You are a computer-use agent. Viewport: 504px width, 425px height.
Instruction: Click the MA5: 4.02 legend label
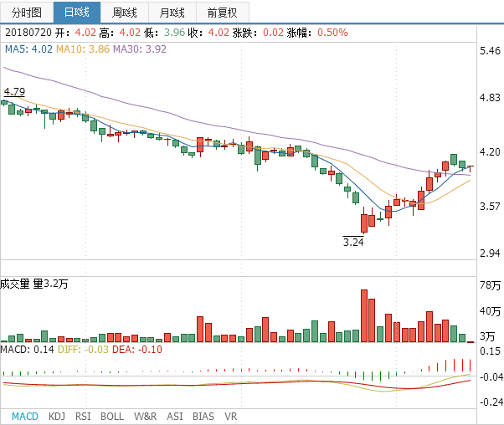[28, 49]
